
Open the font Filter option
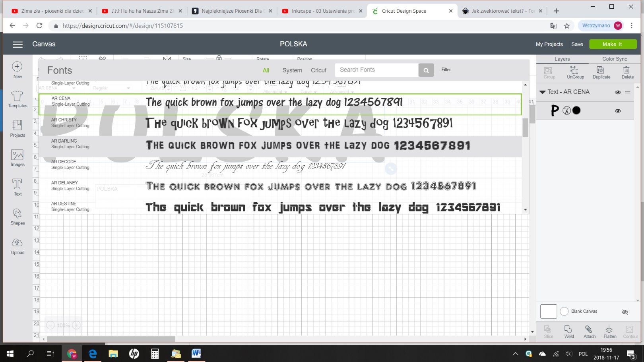point(446,70)
